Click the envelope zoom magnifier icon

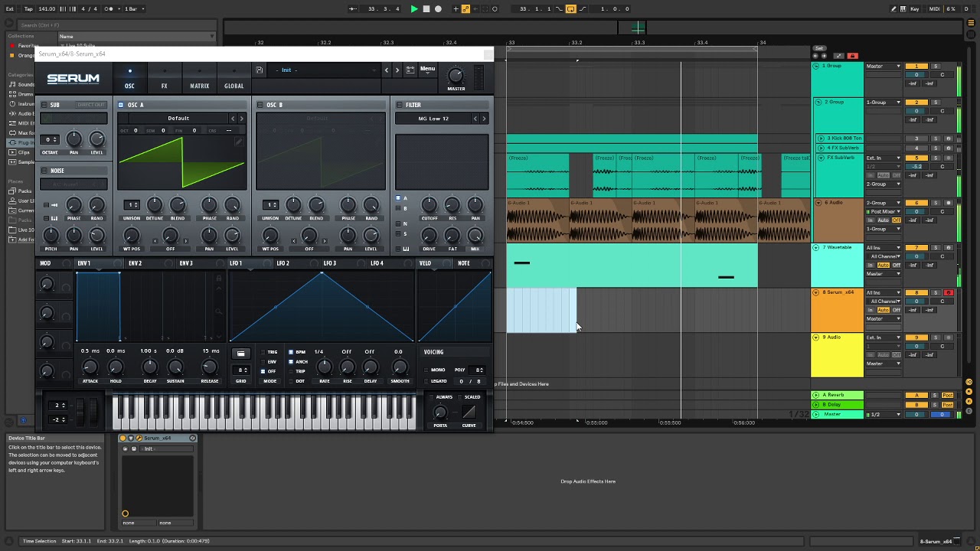click(x=219, y=311)
